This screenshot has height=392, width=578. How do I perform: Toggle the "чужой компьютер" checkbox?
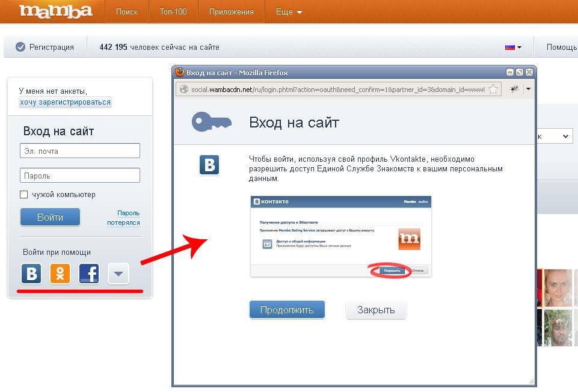[x=24, y=195]
